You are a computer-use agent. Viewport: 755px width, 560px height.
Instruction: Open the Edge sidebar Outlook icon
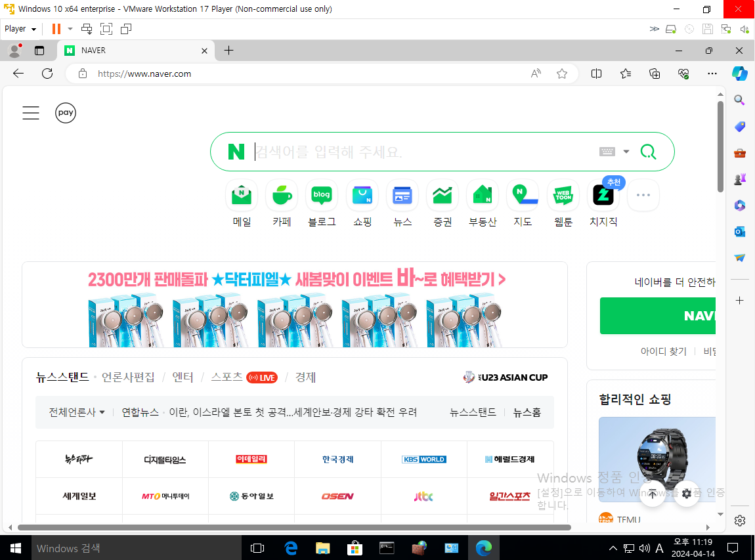tap(740, 232)
